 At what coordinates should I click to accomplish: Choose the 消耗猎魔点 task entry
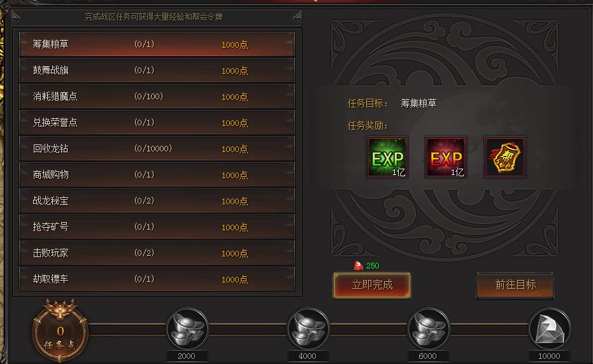[157, 96]
